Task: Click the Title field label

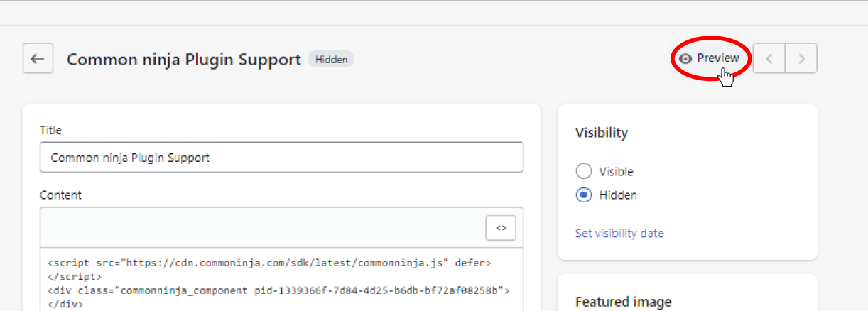Action: (x=50, y=131)
